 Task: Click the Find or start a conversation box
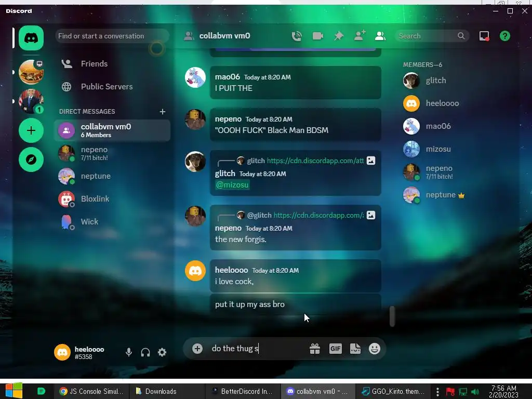point(112,36)
